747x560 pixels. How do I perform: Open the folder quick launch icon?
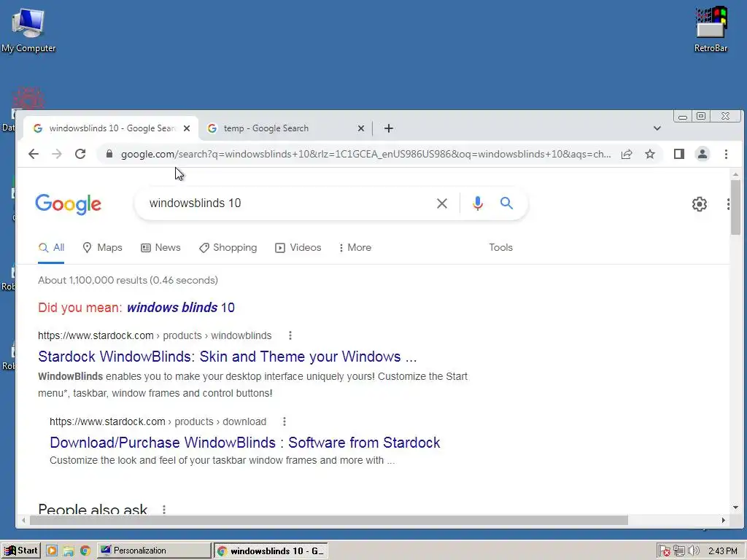(x=68, y=551)
